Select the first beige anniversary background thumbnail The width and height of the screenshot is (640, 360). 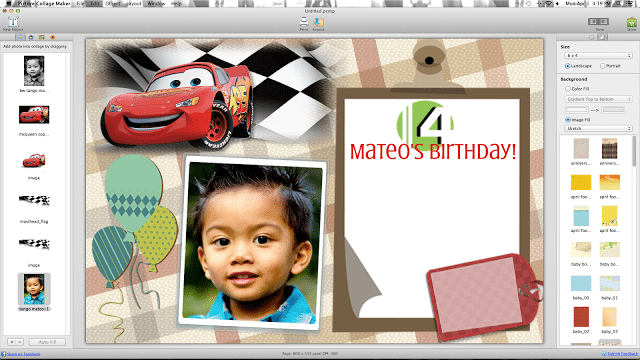581,148
